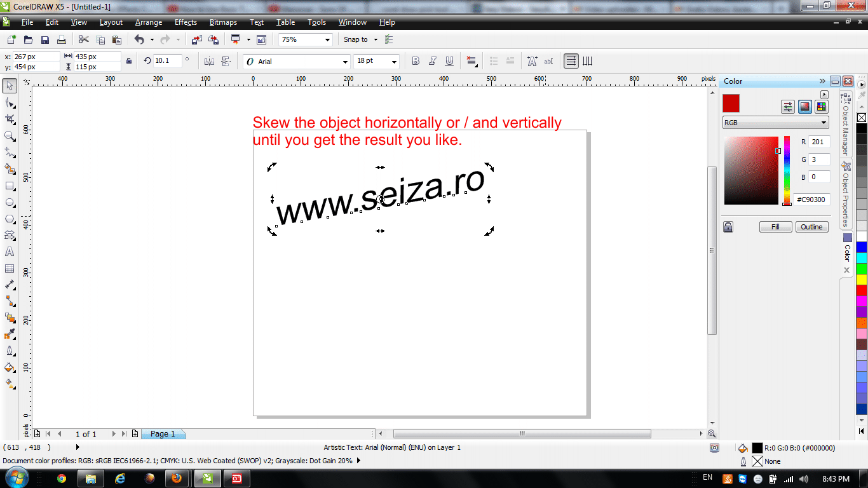Select the Polygon tool
The width and height of the screenshot is (868, 488).
[10, 219]
